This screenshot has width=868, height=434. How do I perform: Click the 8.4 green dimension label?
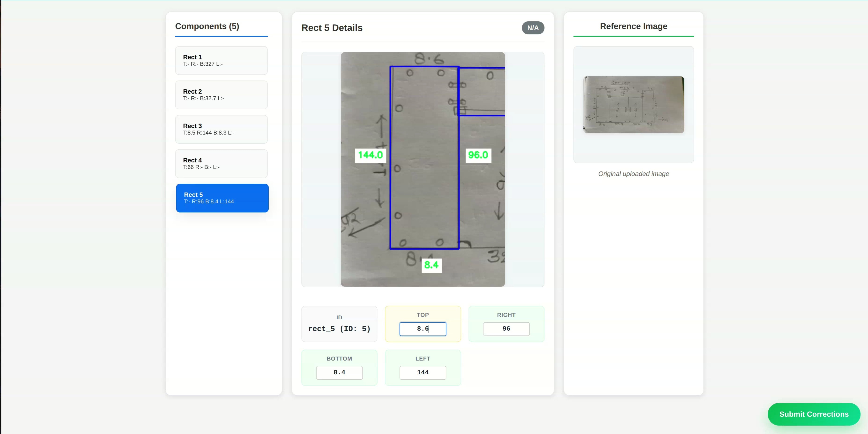[431, 265]
